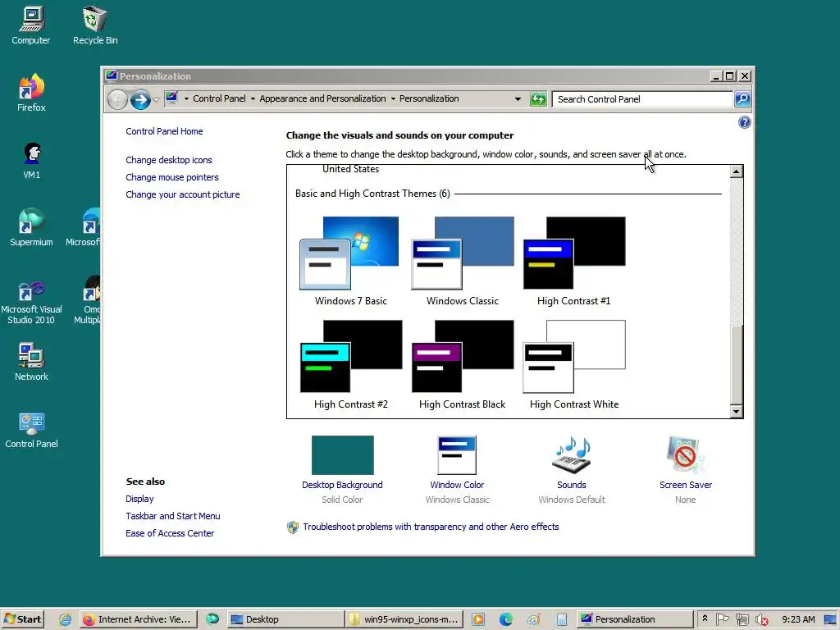Launch the Supermium desktop shortcut
The image size is (840, 630).
[31, 228]
